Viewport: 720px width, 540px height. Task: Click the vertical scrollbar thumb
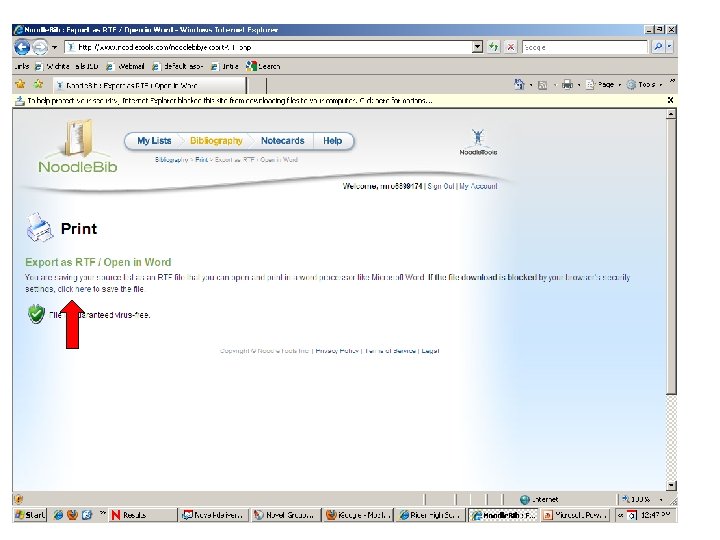[671, 256]
